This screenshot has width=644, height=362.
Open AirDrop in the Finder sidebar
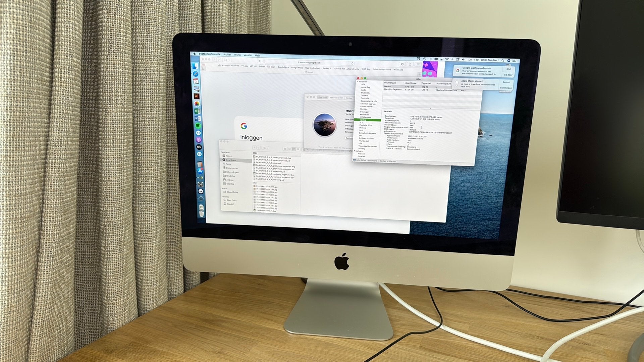pos(230,180)
